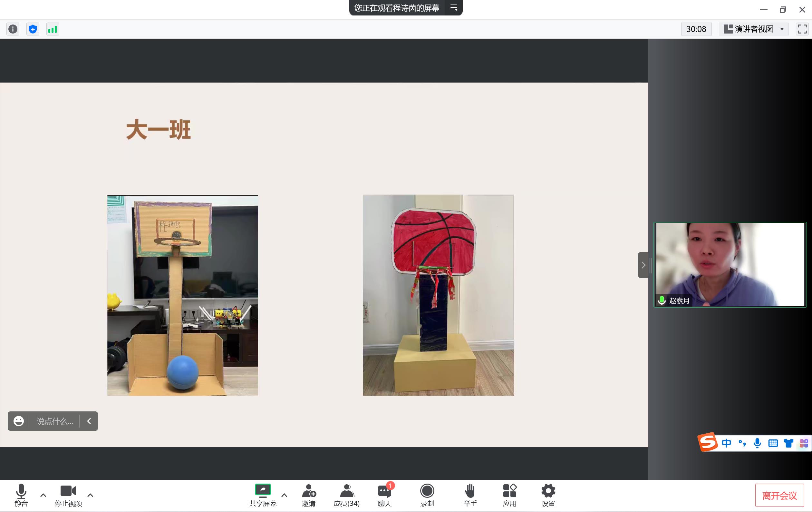Click the 说点什么... message field

point(55,421)
